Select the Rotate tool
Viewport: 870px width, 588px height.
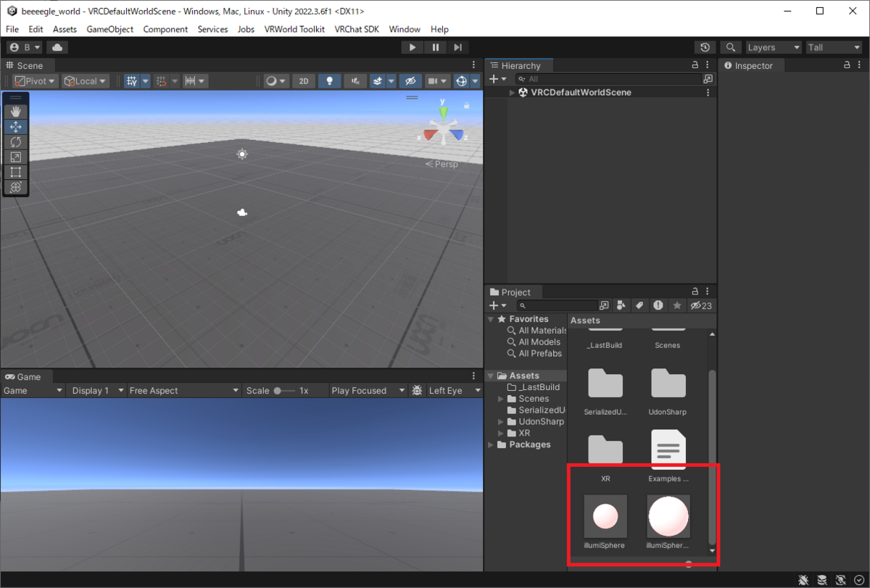pos(16,142)
